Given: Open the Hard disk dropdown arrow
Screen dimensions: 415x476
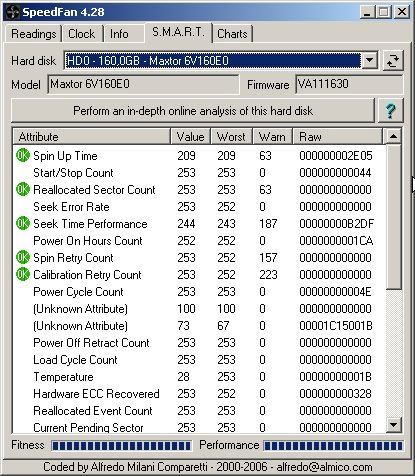Looking at the screenshot, I should pyautogui.click(x=369, y=61).
